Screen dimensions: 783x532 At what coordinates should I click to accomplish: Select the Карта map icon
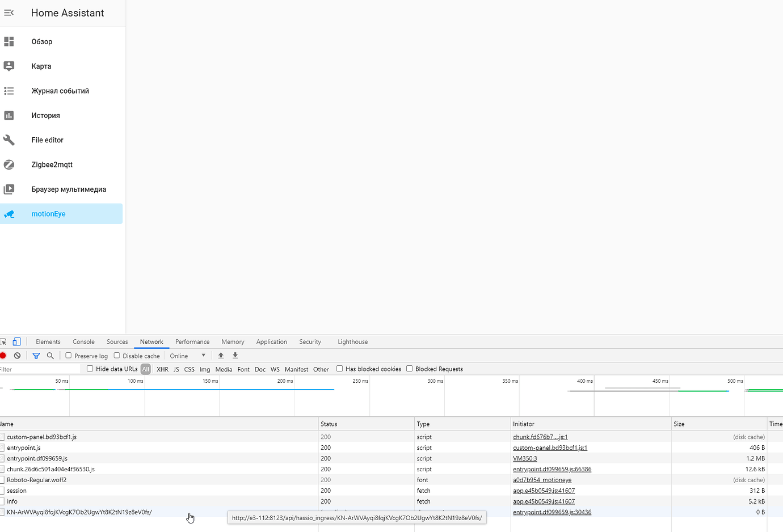click(x=9, y=66)
